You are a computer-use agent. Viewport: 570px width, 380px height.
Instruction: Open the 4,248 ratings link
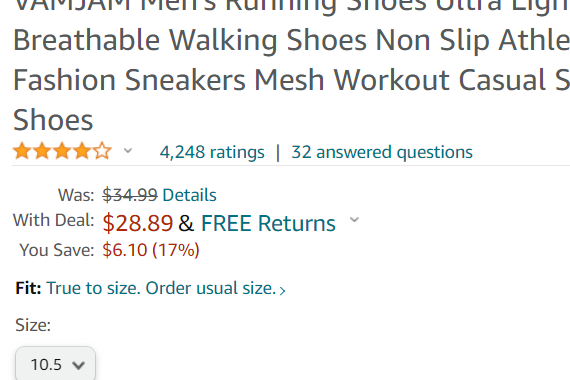pyautogui.click(x=212, y=152)
